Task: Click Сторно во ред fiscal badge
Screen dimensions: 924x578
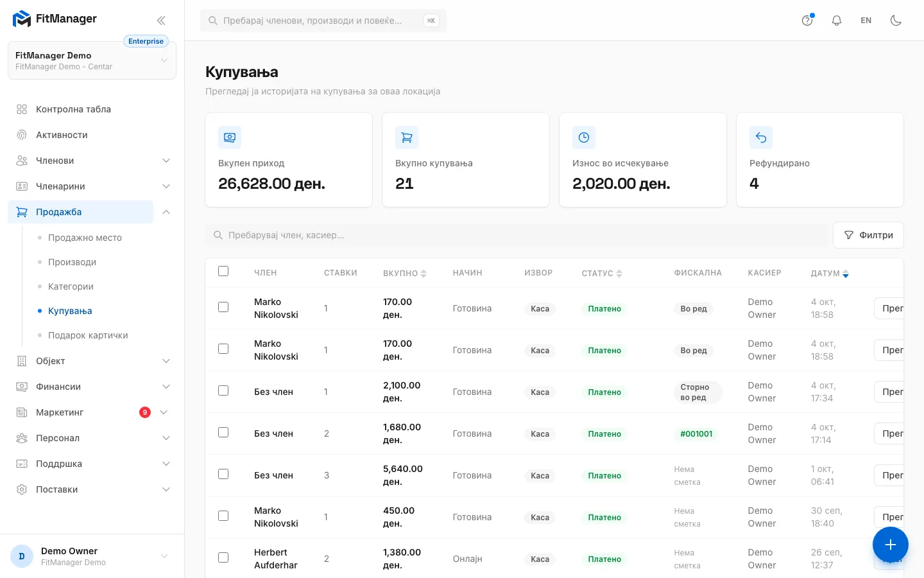Action: (698, 392)
